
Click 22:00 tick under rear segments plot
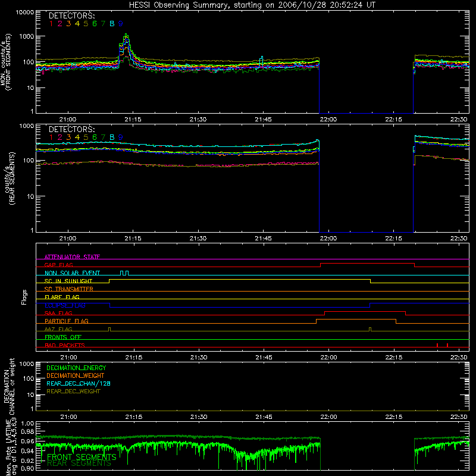point(328,239)
